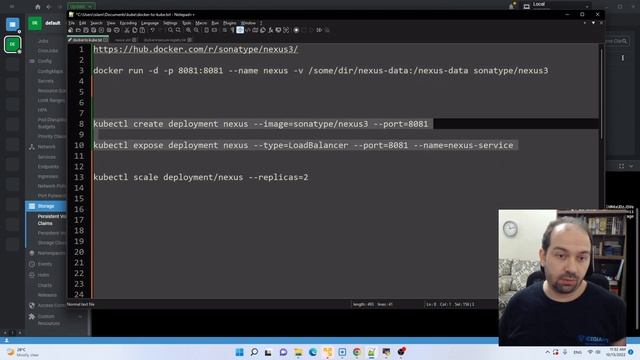Open Ingresses in Lens sidebar

(48, 176)
